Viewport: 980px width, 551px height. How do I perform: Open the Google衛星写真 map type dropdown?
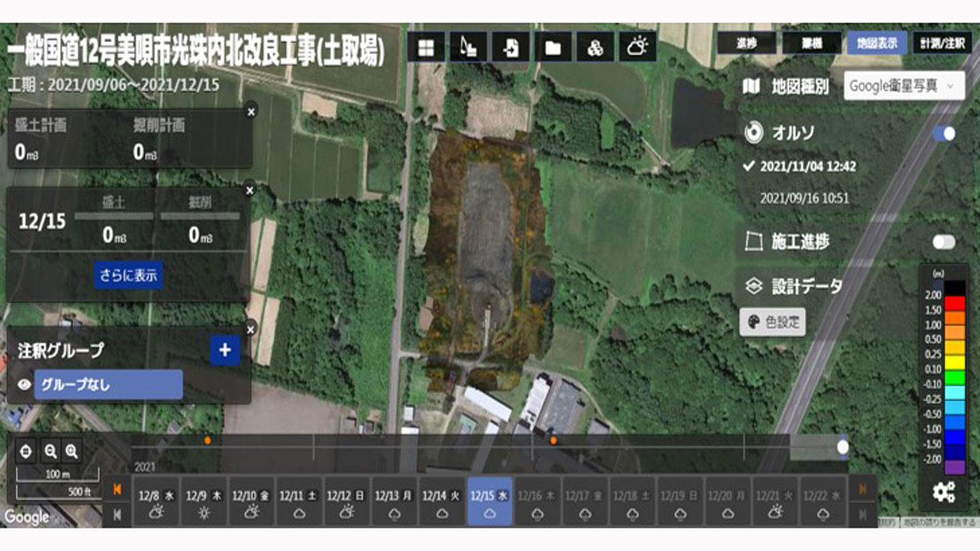tap(904, 86)
